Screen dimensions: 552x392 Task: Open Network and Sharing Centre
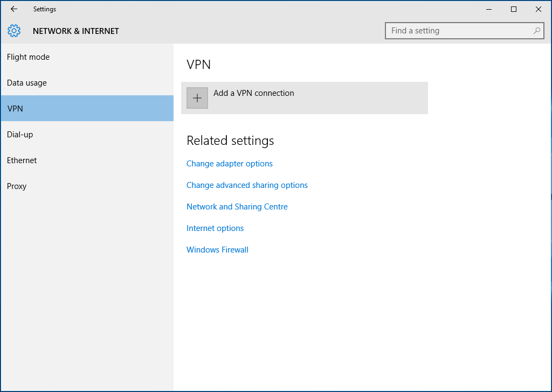pyautogui.click(x=237, y=206)
